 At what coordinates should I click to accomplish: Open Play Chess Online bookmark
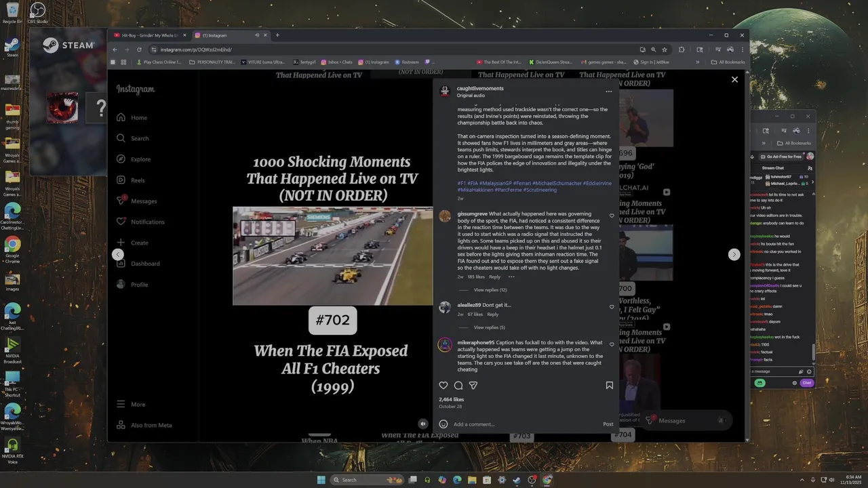(159, 62)
